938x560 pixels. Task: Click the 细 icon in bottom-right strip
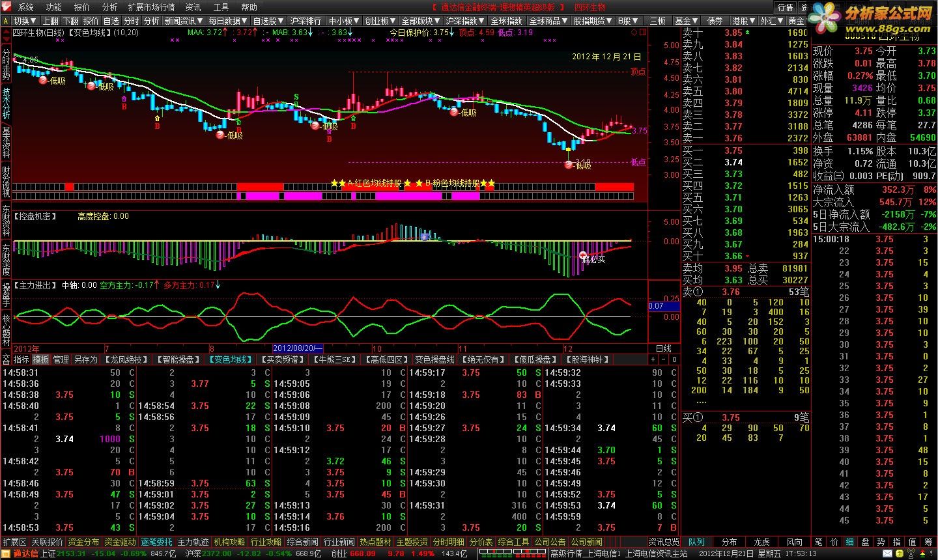click(x=849, y=542)
